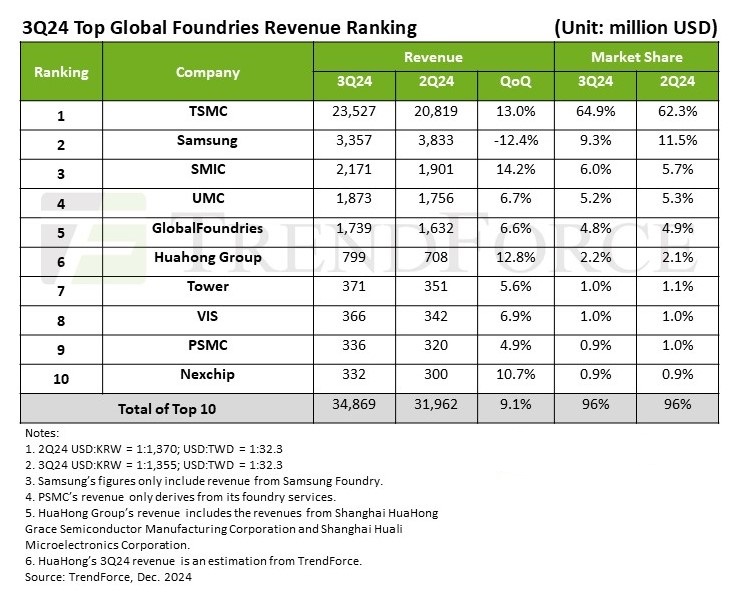Click the 'Market Share' group header
The width and height of the screenshot is (739, 603).
(636, 57)
